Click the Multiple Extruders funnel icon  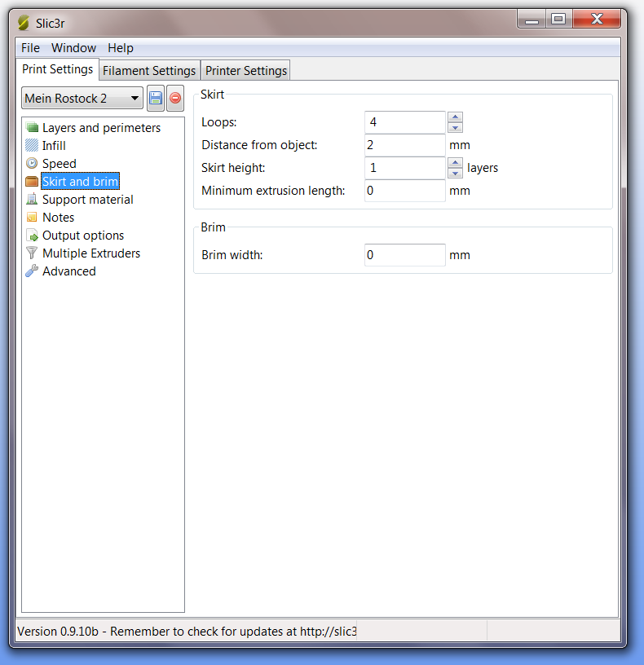coord(32,253)
